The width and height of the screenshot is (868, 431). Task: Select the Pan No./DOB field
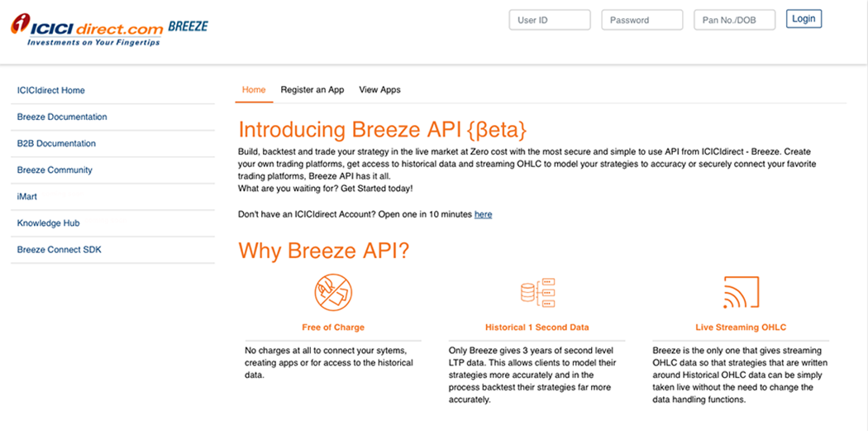coord(734,20)
